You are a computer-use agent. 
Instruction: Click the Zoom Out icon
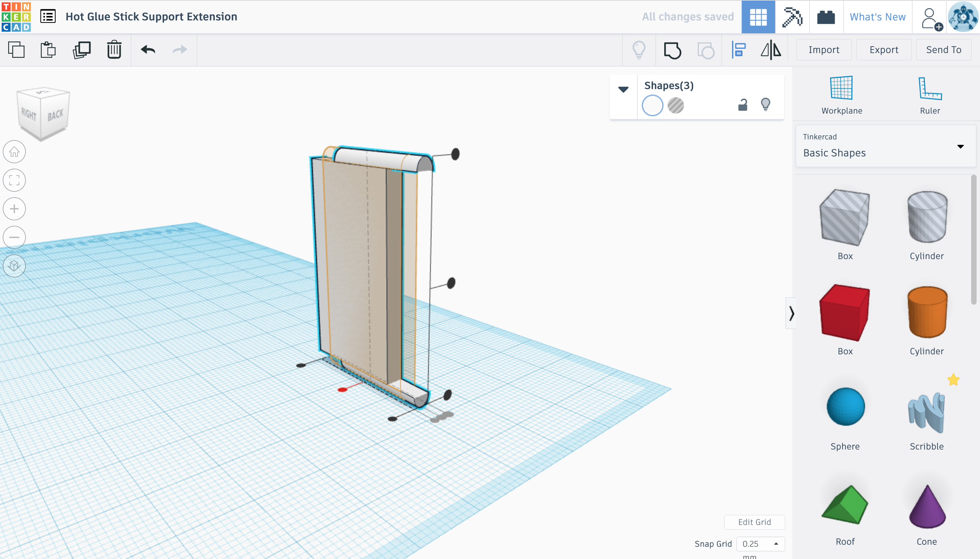[x=15, y=237]
